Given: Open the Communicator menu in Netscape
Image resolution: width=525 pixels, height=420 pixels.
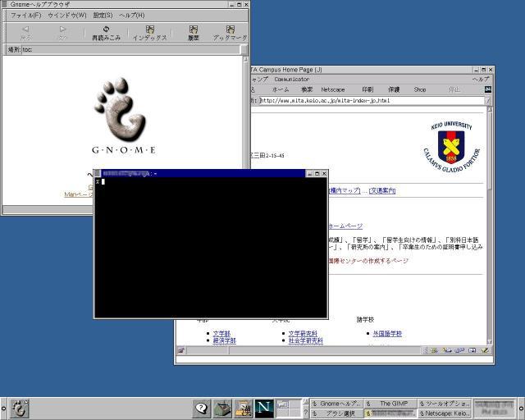Looking at the screenshot, I should (292, 79).
